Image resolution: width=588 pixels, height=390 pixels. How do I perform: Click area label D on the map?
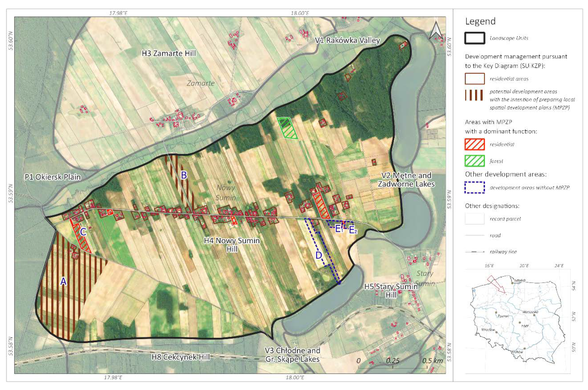319,255
